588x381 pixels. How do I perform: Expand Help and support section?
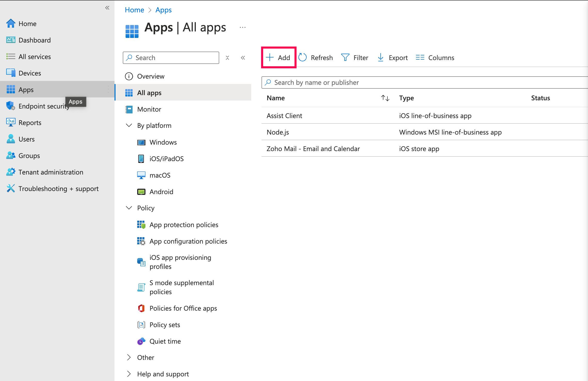[x=129, y=374]
